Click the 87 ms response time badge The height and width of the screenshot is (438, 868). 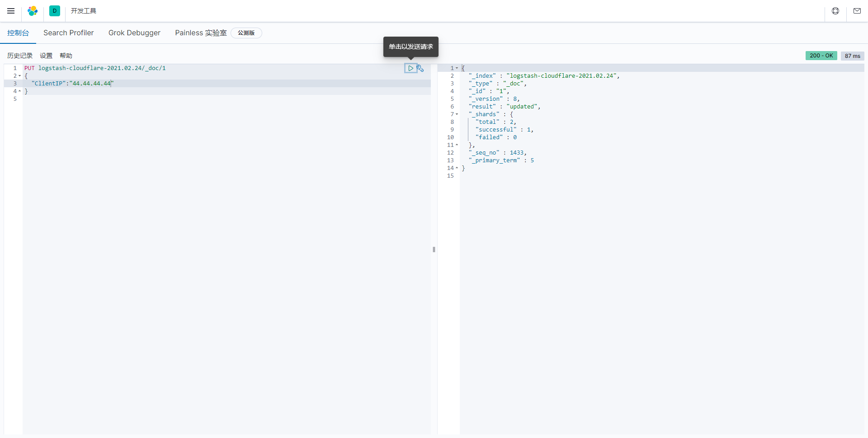[852, 56]
